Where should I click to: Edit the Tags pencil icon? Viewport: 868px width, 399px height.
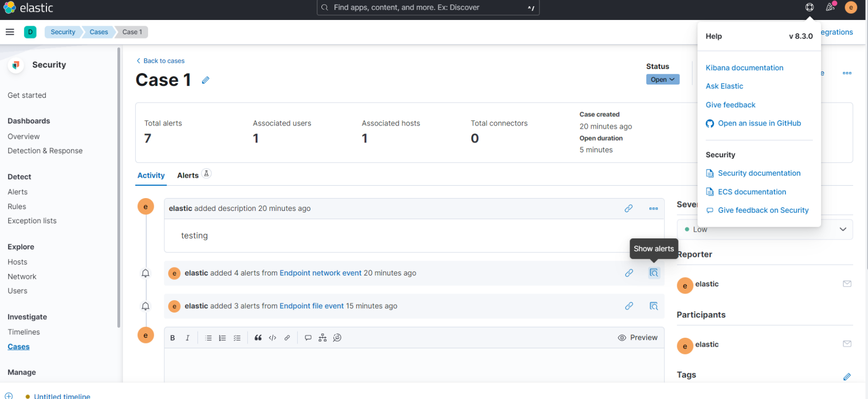tap(847, 377)
